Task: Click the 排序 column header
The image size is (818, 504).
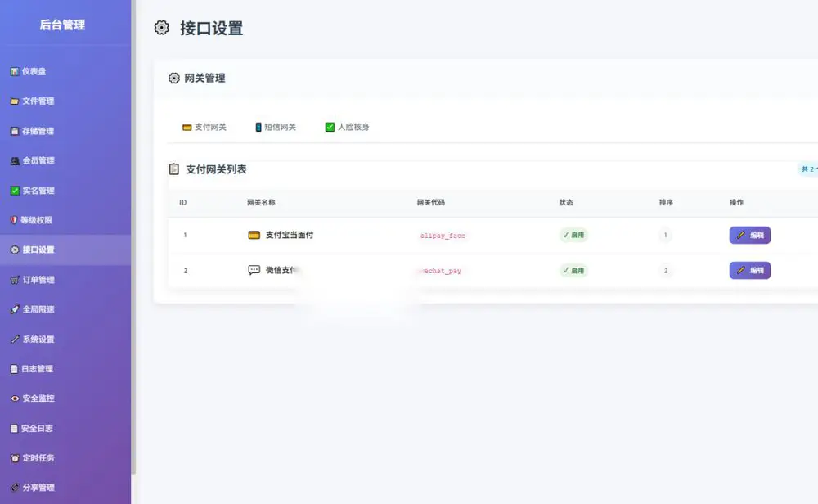Action: coord(666,202)
